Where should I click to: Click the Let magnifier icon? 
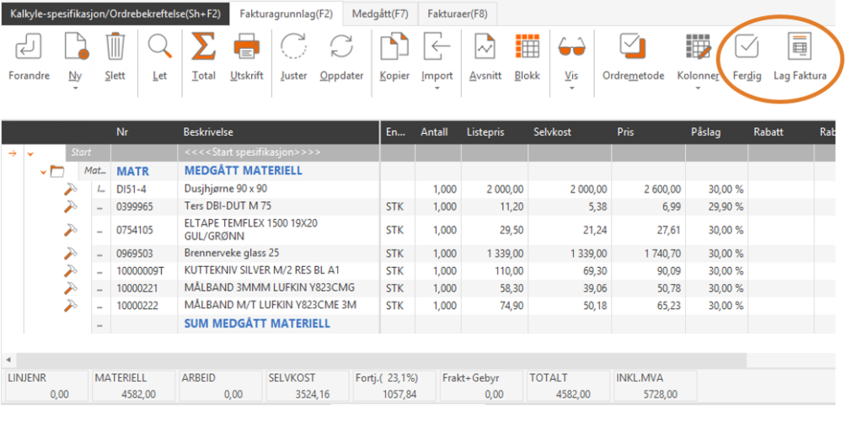[x=160, y=46]
